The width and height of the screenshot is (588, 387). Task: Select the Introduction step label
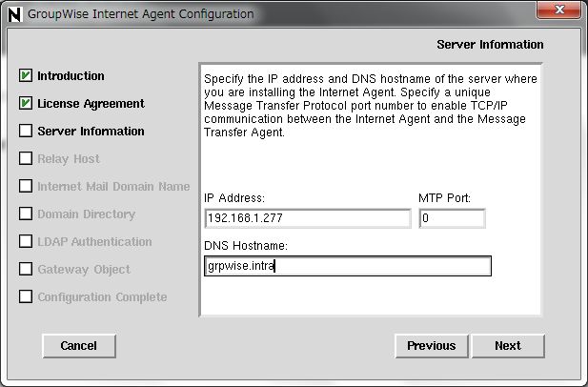click(71, 75)
